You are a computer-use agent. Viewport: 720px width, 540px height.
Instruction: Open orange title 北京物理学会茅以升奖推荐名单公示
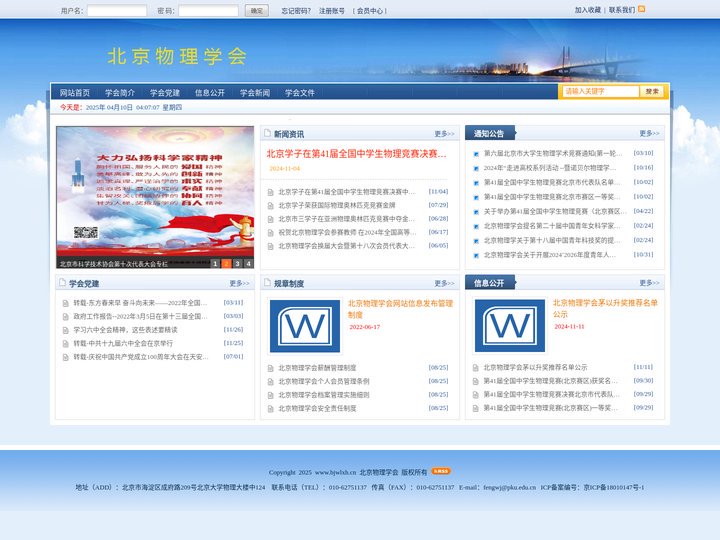coord(605,309)
